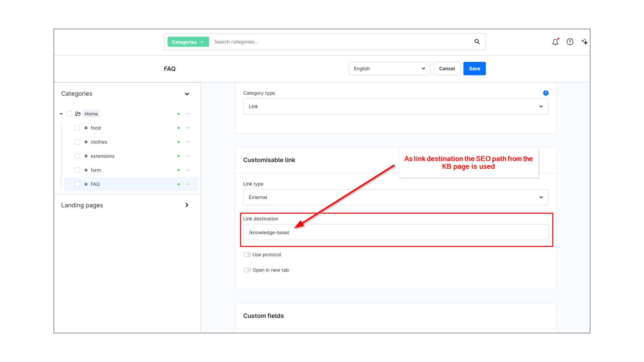
Task: Open three-dot menu for extensions category
Action: [x=188, y=156]
